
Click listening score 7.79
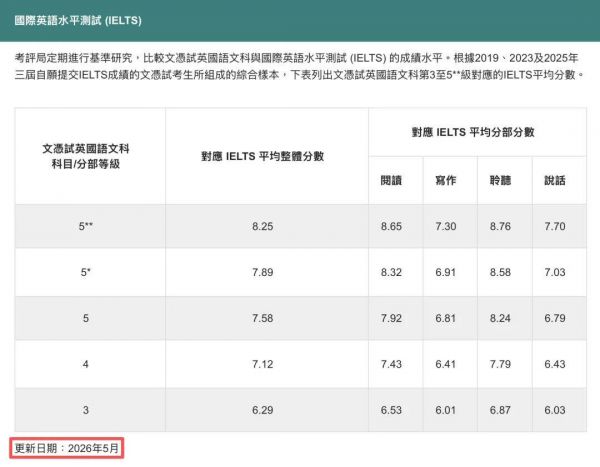click(500, 364)
